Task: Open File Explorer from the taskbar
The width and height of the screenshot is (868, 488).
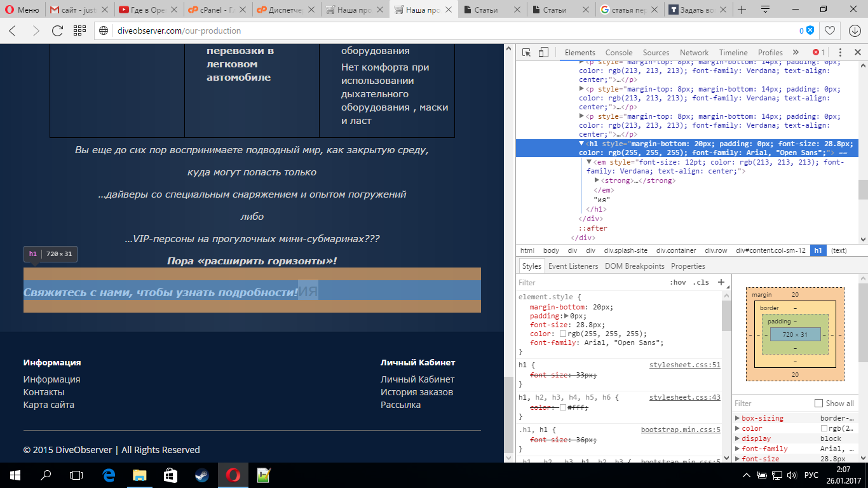Action: 139,475
